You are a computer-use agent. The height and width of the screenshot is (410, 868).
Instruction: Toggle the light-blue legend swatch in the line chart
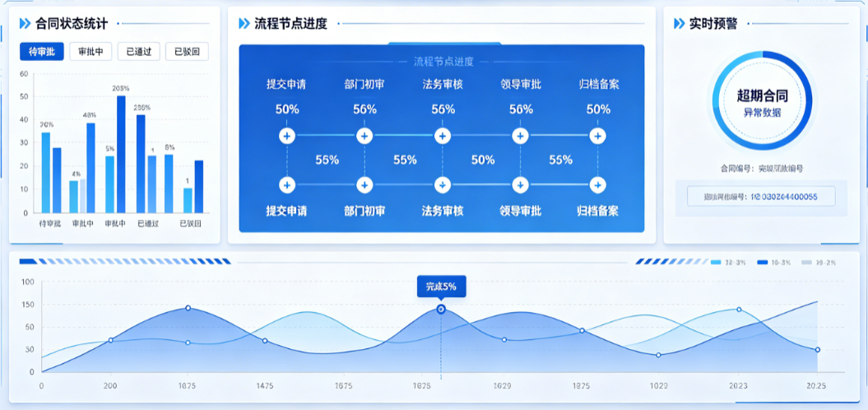coord(716,262)
